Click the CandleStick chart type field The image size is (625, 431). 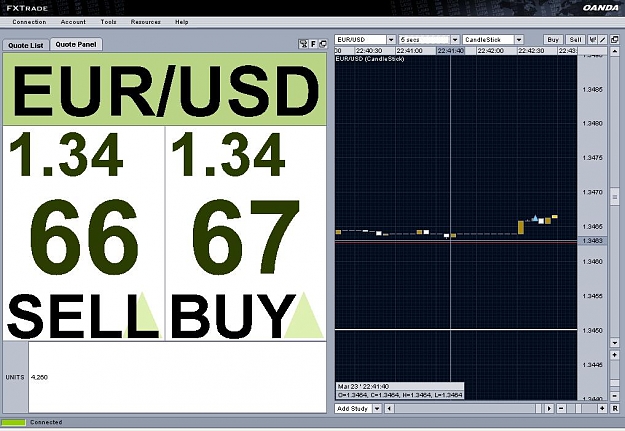click(x=488, y=39)
